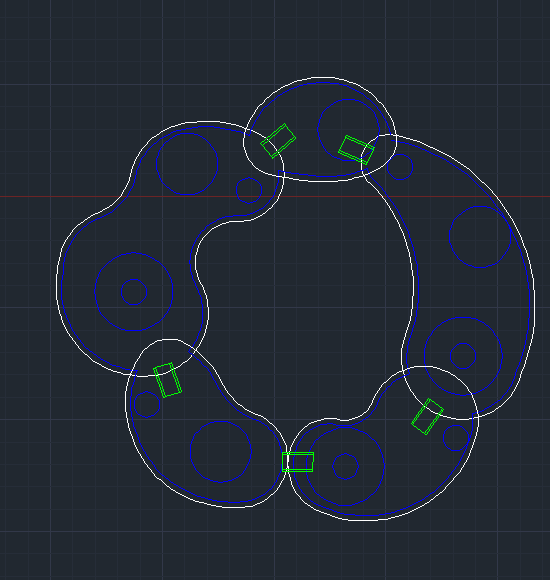
Task: Click the small blue circle below lower-left green rectangle
Action: (147, 404)
